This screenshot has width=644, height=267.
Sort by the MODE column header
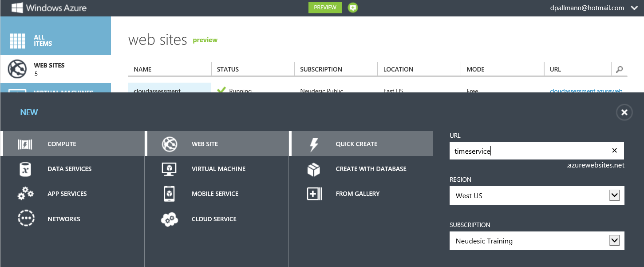[502, 69]
